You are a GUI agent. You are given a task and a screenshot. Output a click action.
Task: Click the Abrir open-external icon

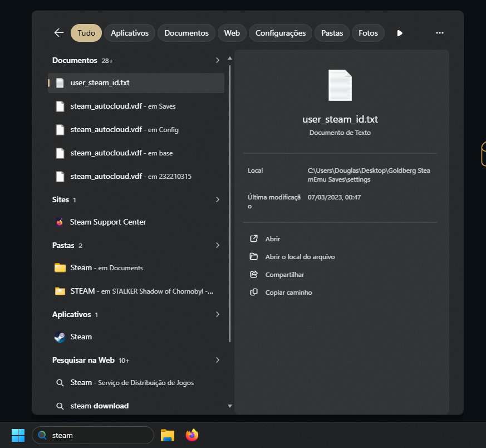point(254,238)
